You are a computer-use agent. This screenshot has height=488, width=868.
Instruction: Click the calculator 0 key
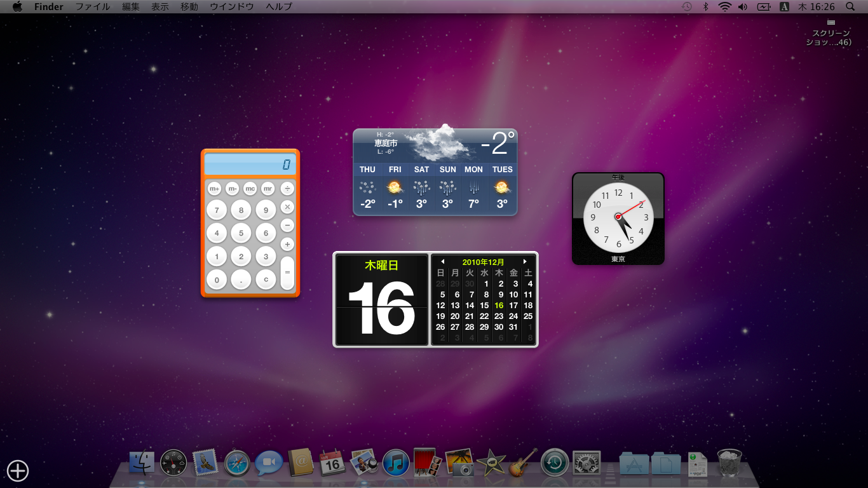[217, 280]
